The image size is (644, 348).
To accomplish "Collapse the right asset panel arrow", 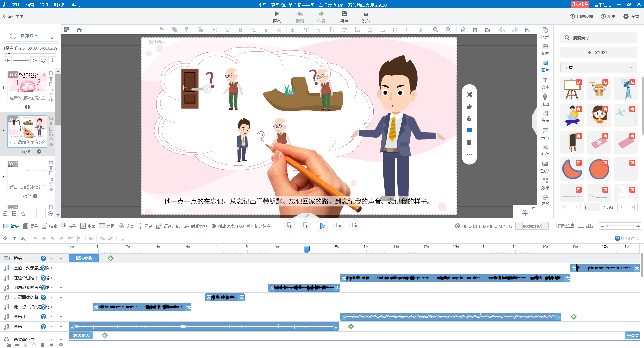I will [534, 121].
